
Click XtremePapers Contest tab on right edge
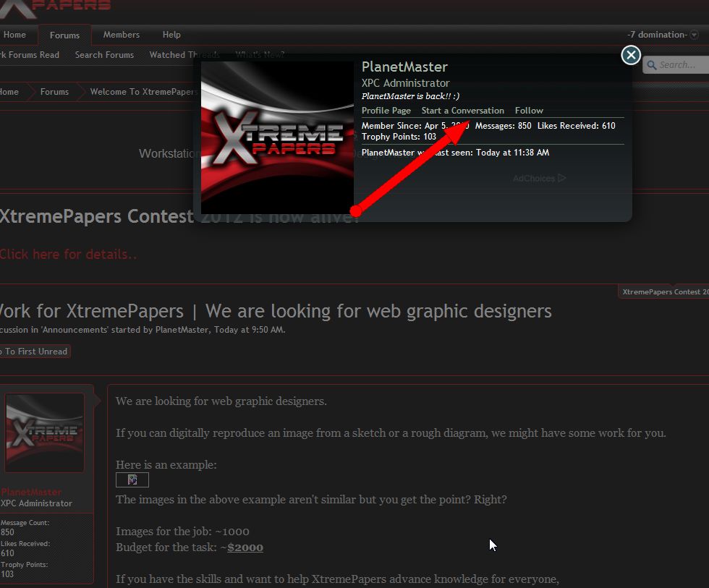click(664, 292)
